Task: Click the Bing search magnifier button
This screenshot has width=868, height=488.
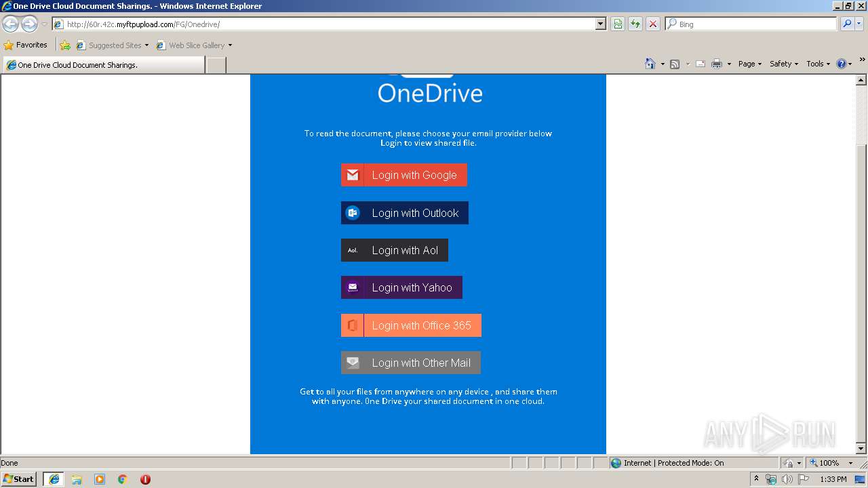Action: pyautogui.click(x=847, y=24)
